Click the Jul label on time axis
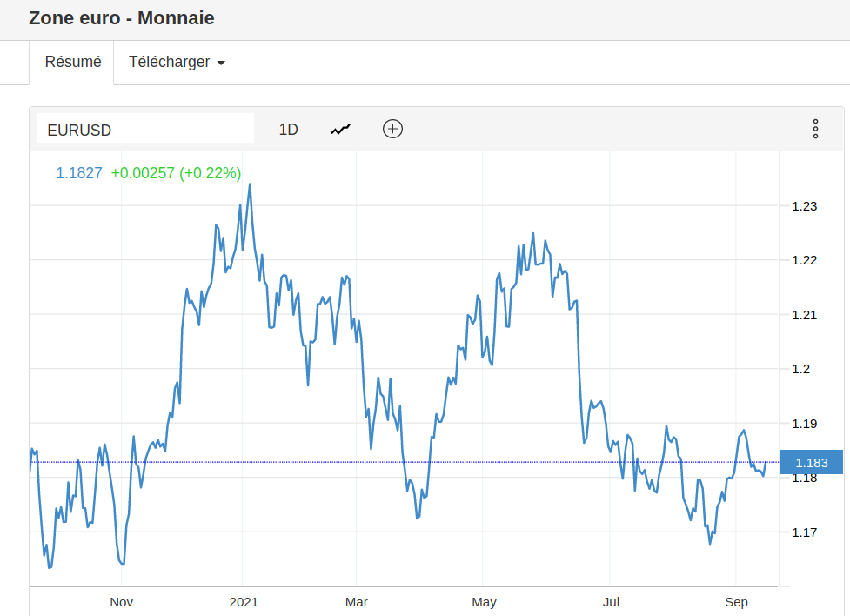 pos(612,602)
